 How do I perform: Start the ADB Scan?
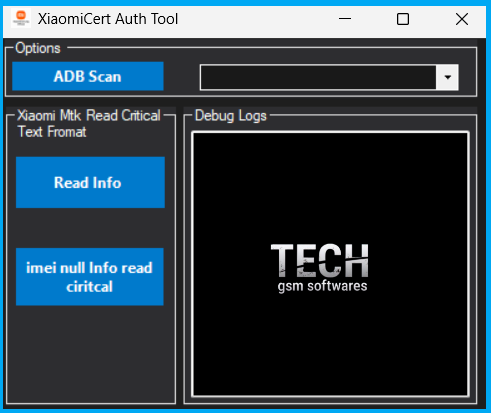pos(88,76)
